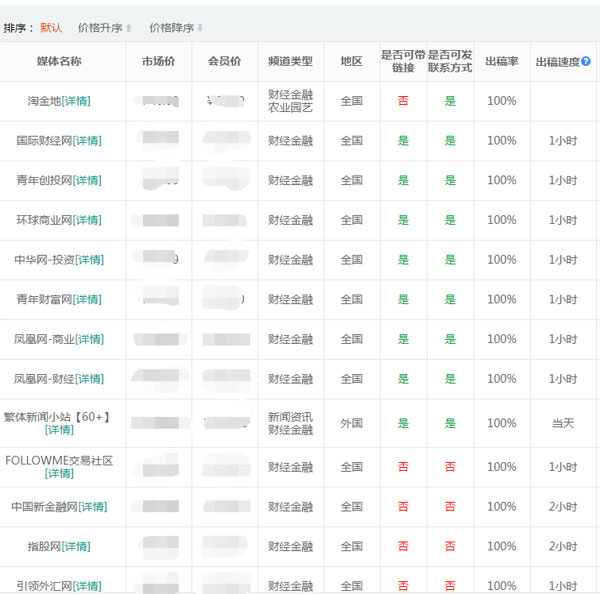The image size is (600, 594).
Task: Click 全国 region for 凤凰网-财经
Action: [352, 379]
